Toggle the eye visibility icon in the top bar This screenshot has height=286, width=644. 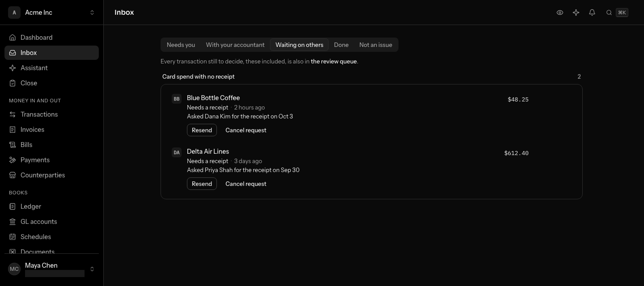click(x=560, y=13)
